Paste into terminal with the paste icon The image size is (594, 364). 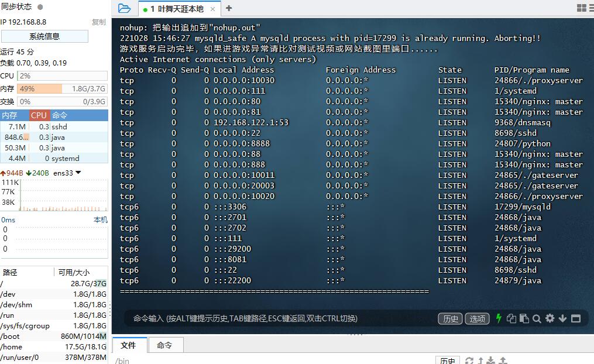point(524,318)
